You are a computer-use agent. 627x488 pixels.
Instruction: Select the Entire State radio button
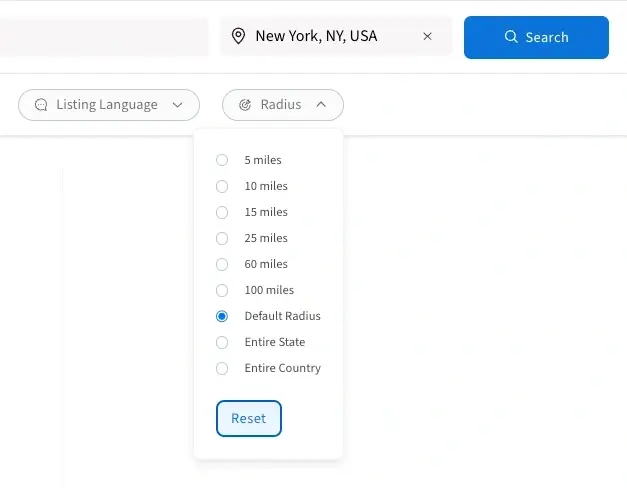pyautogui.click(x=222, y=342)
